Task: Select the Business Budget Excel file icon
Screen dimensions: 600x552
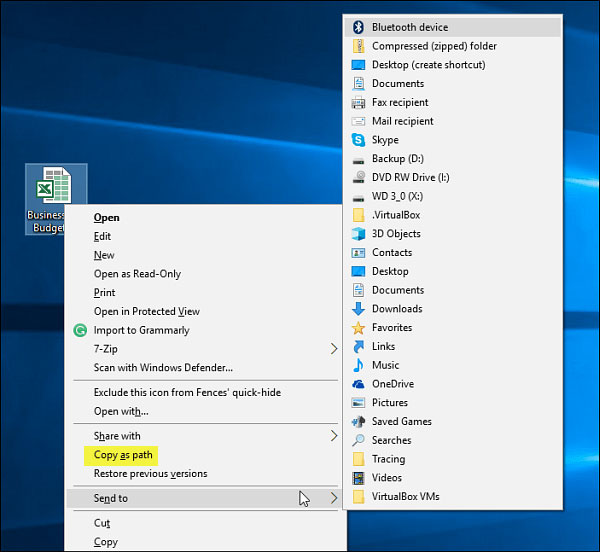Action: 55,187
